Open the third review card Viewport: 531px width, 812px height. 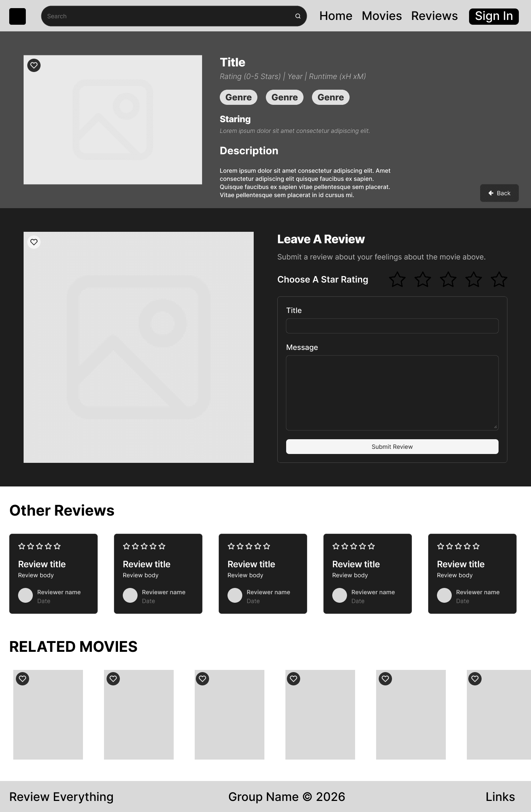pos(263,574)
